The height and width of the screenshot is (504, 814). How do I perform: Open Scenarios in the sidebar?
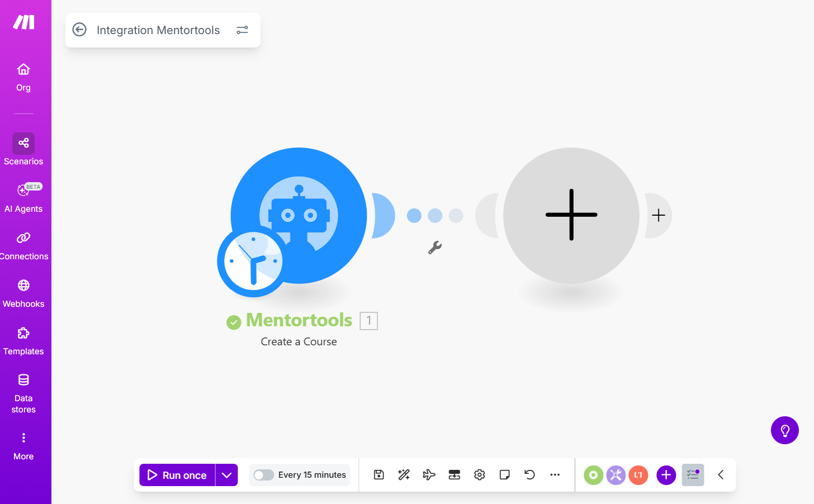[x=23, y=150]
